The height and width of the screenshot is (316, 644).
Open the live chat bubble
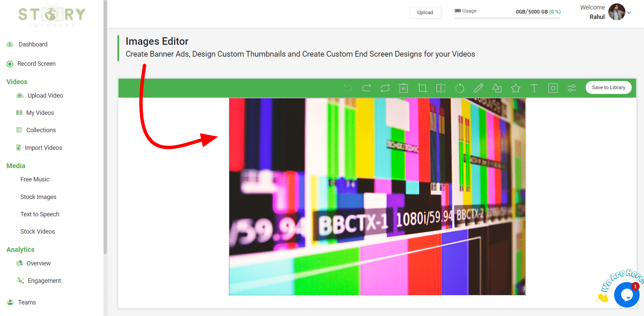[x=627, y=295]
